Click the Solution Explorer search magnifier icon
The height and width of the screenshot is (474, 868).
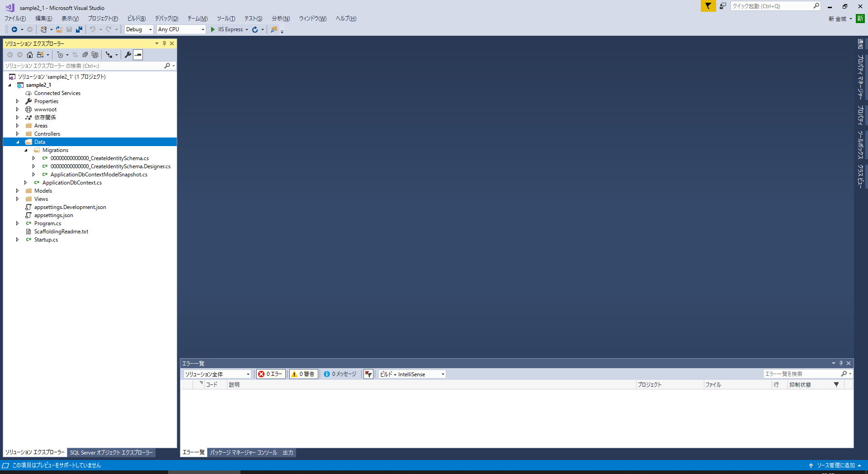click(x=167, y=66)
